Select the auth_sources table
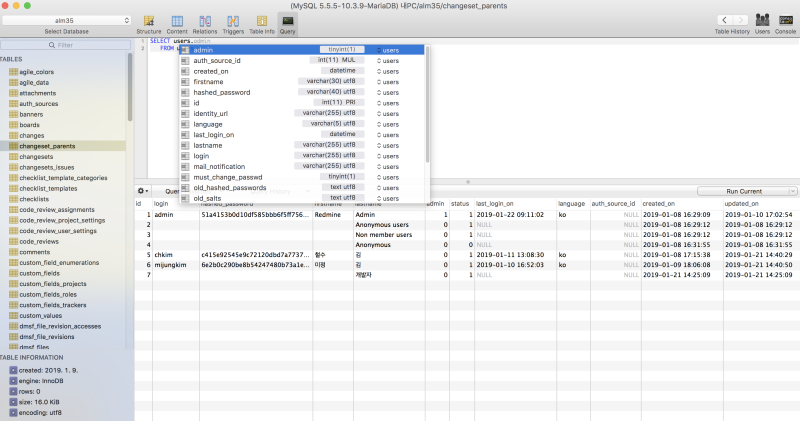The image size is (800, 421). (x=39, y=104)
